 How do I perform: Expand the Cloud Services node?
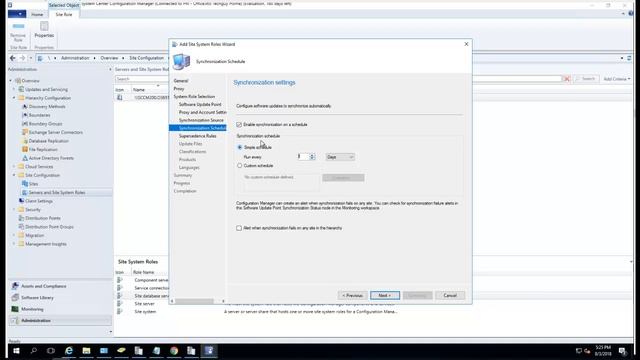(14, 167)
